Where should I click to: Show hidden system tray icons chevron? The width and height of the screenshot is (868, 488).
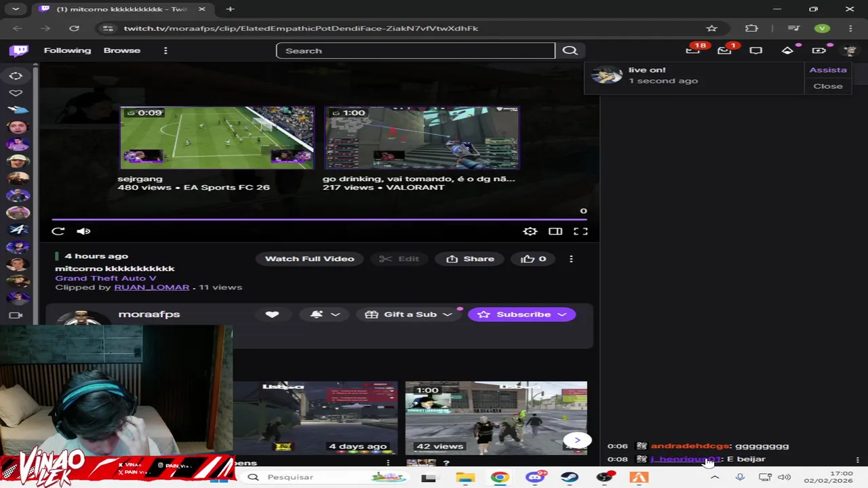click(715, 477)
